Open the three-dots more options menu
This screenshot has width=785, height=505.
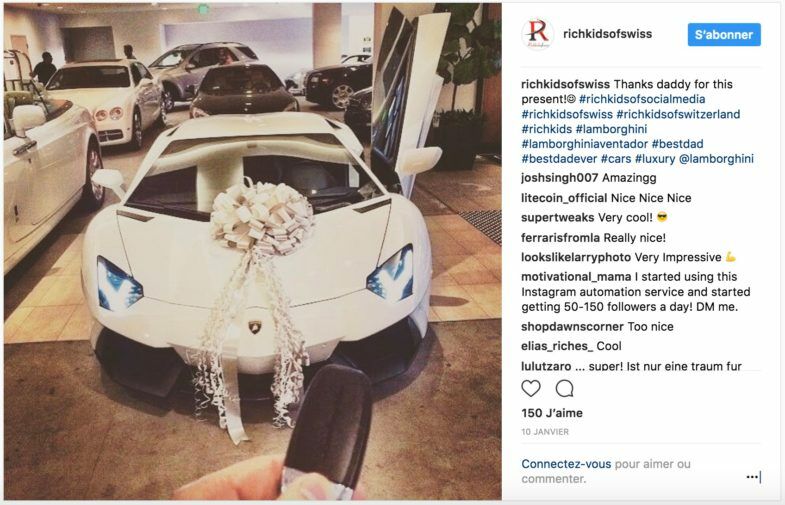752,477
